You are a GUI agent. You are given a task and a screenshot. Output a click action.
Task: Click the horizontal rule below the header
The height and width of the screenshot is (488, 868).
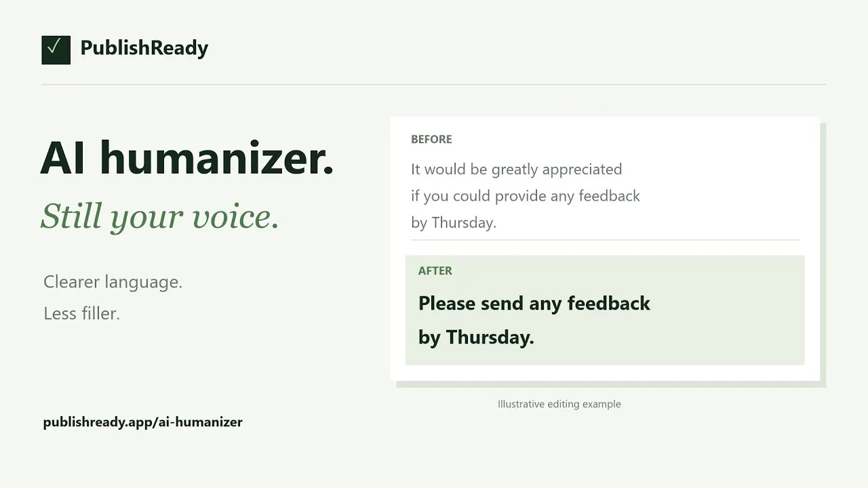coord(434,85)
